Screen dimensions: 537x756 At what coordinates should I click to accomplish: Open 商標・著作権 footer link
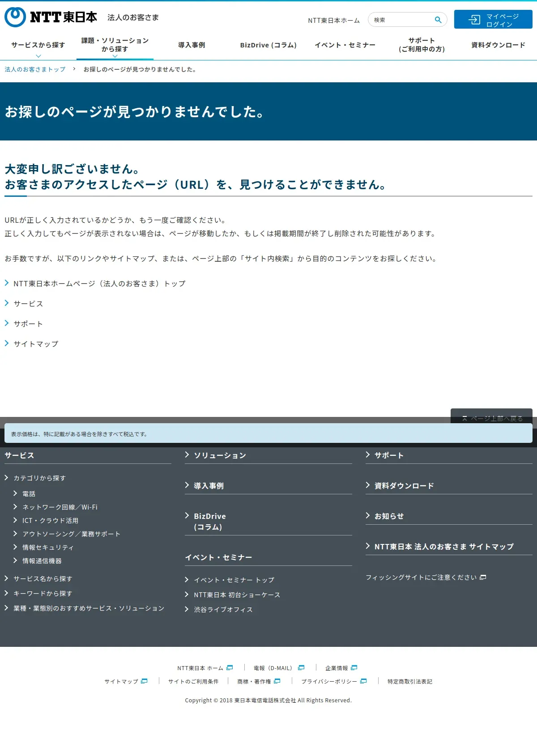coord(254,682)
